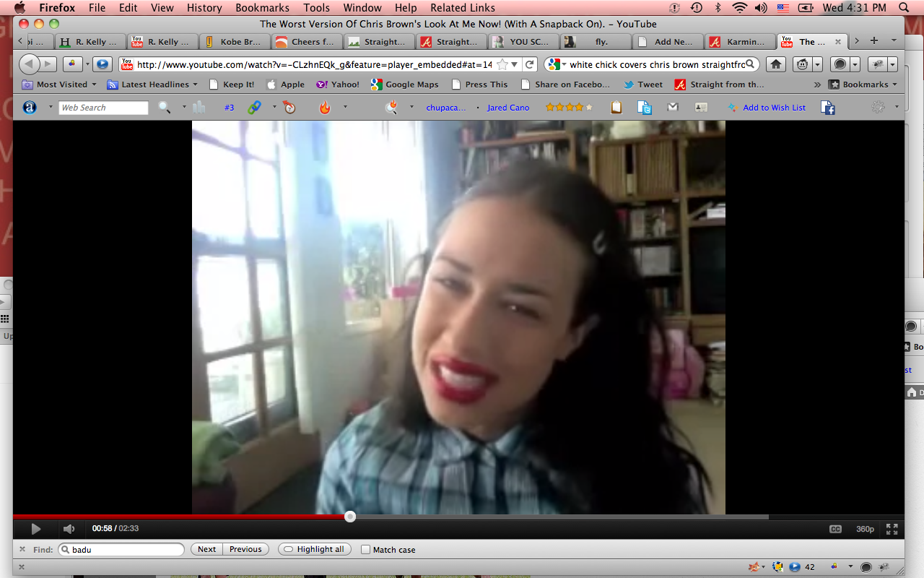The height and width of the screenshot is (578, 924).
Task: Toggle closed captions CC button
Action: (x=835, y=529)
